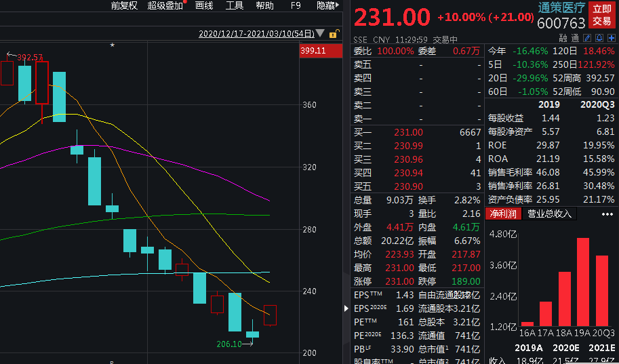Switch to the 营业总收入 tab
This screenshot has height=364, width=619.
pos(550,214)
